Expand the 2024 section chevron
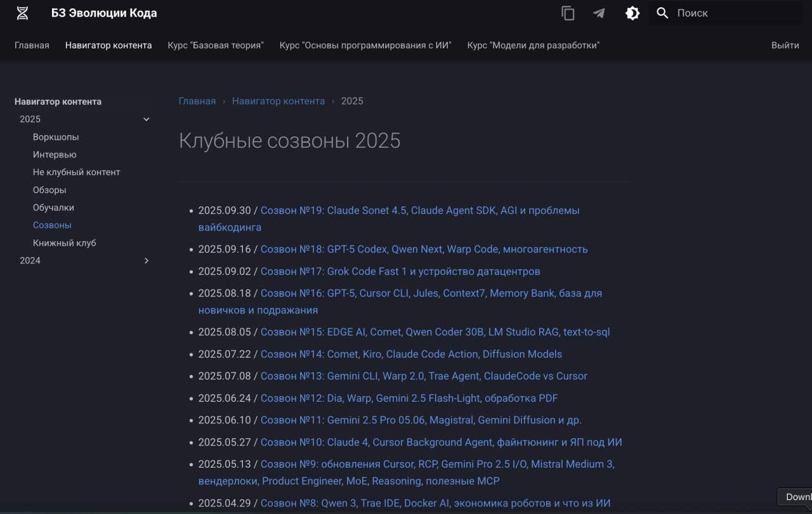This screenshot has height=514, width=812. [147, 261]
